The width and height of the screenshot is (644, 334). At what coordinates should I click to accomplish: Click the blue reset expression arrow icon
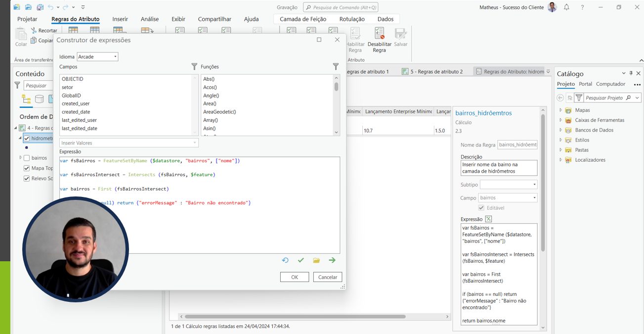(x=285, y=260)
